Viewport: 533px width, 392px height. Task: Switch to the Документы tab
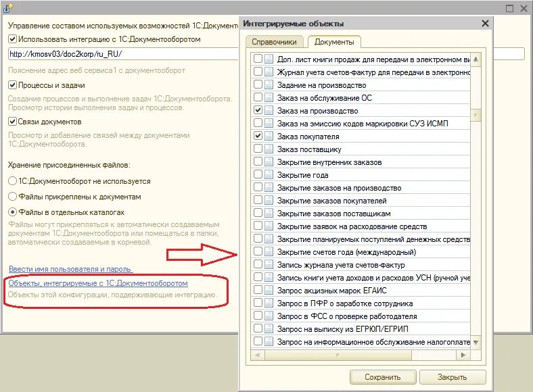click(334, 42)
